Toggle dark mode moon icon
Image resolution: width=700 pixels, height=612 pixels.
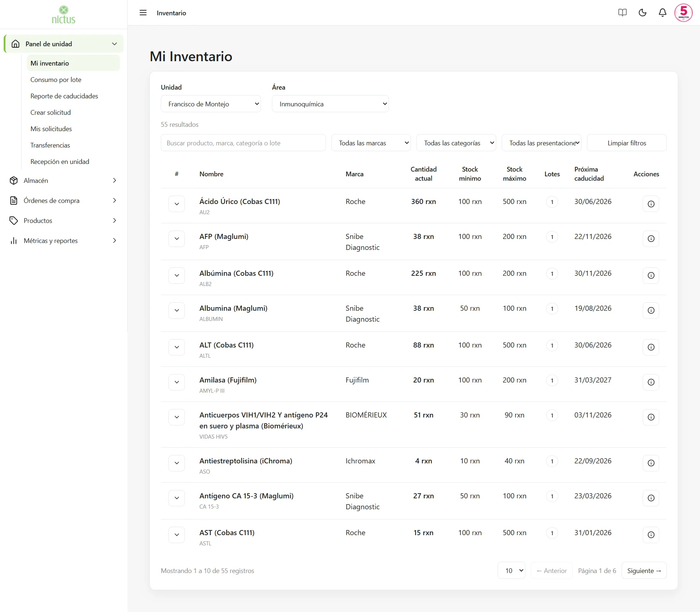pos(642,13)
